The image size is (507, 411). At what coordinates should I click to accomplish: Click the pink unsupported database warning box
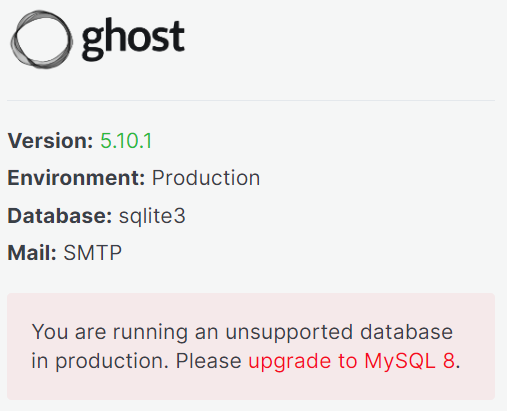pos(251,346)
